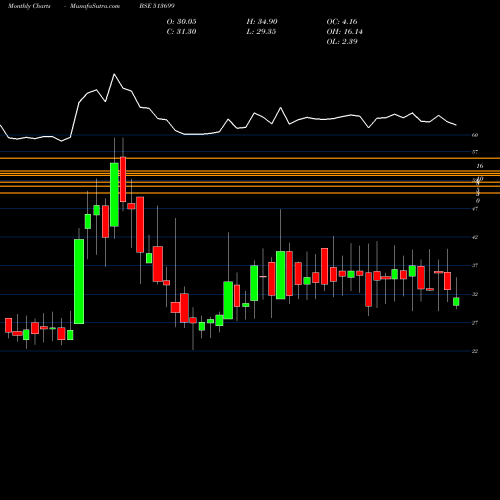The image size is (500, 500).
Task: Click the price axis label 22
Action: point(475,351)
